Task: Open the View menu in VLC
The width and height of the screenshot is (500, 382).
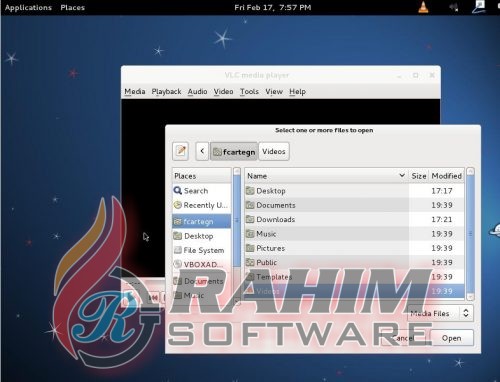Action: pyautogui.click(x=274, y=91)
